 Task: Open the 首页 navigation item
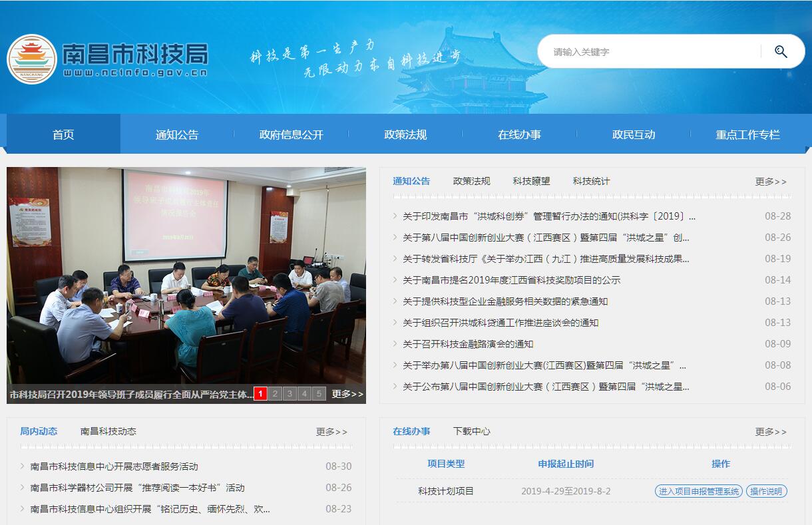coord(63,134)
